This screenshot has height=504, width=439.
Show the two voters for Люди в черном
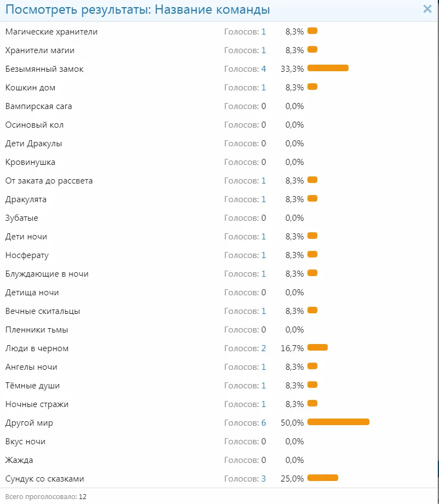pyautogui.click(x=264, y=348)
